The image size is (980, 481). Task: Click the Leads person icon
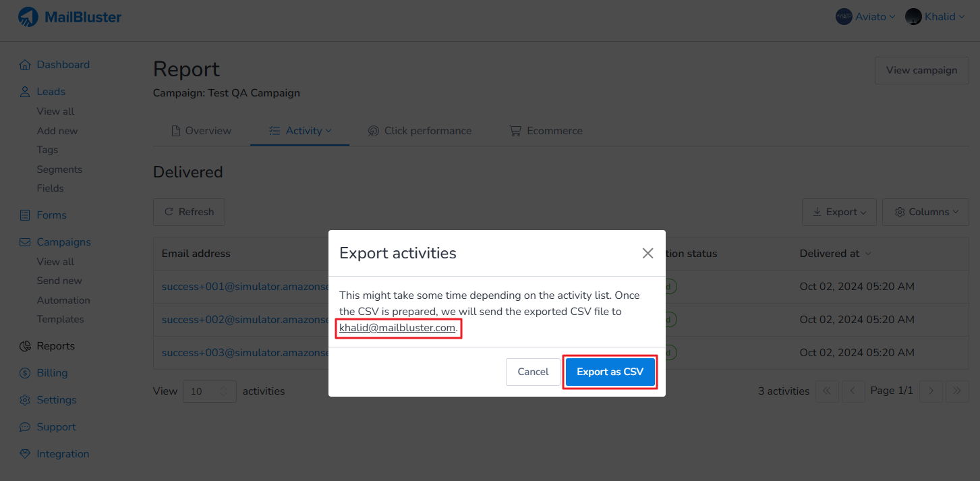coord(25,92)
